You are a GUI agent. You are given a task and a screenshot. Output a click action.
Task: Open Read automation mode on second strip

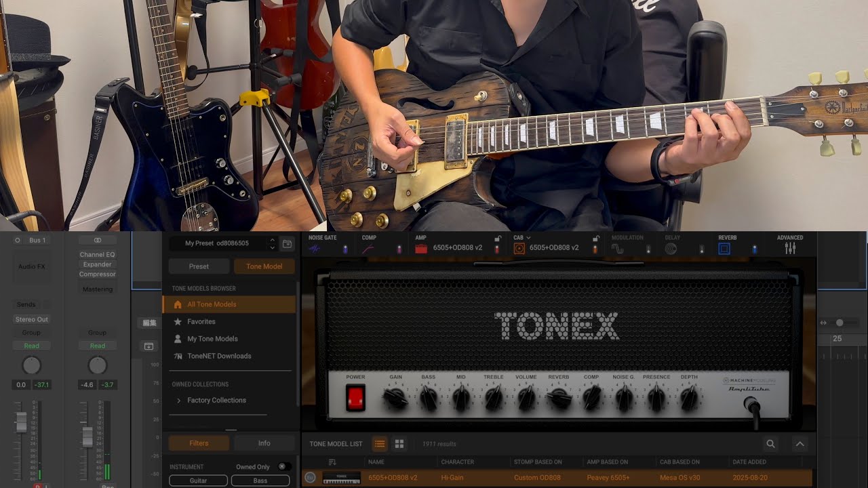[98, 346]
